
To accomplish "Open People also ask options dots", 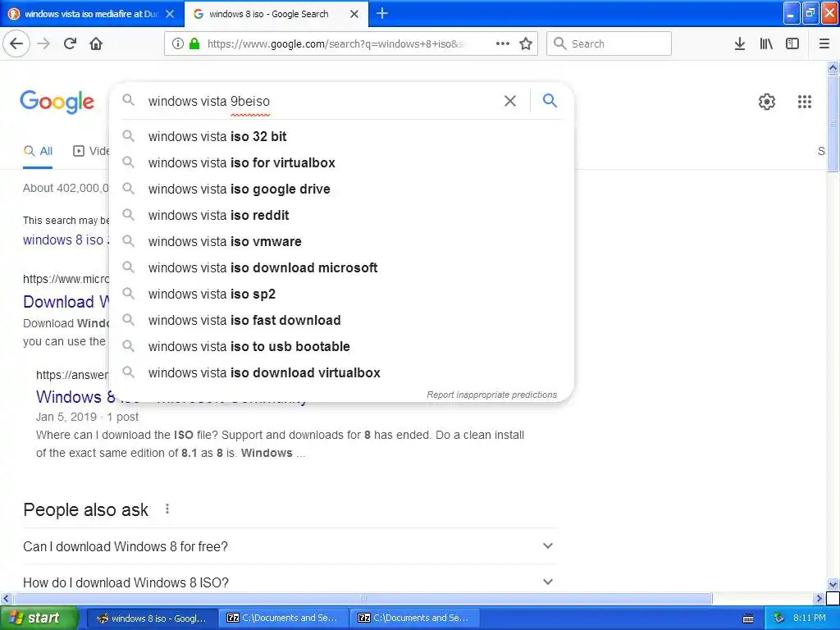I will point(167,509).
